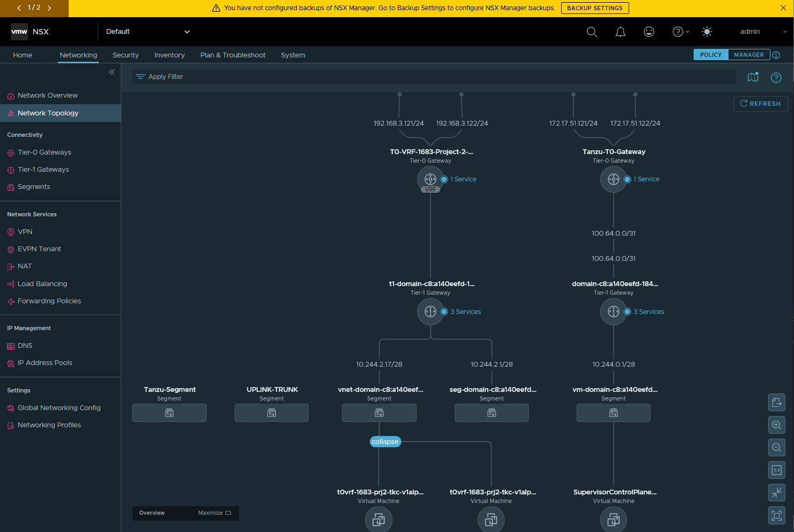Go to previous notification banner arrow
Image resolution: width=794 pixels, height=532 pixels.
pyautogui.click(x=19, y=8)
